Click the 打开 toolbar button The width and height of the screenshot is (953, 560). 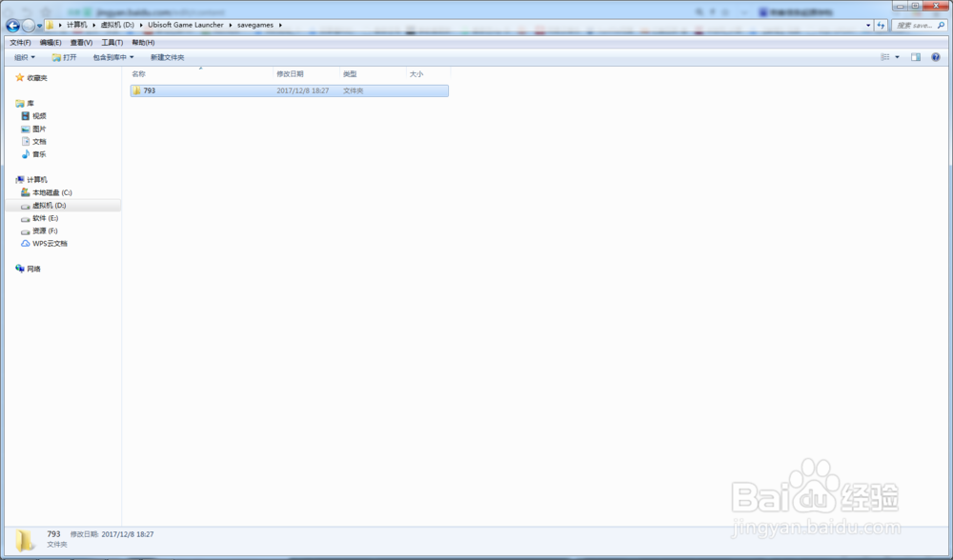tap(65, 57)
